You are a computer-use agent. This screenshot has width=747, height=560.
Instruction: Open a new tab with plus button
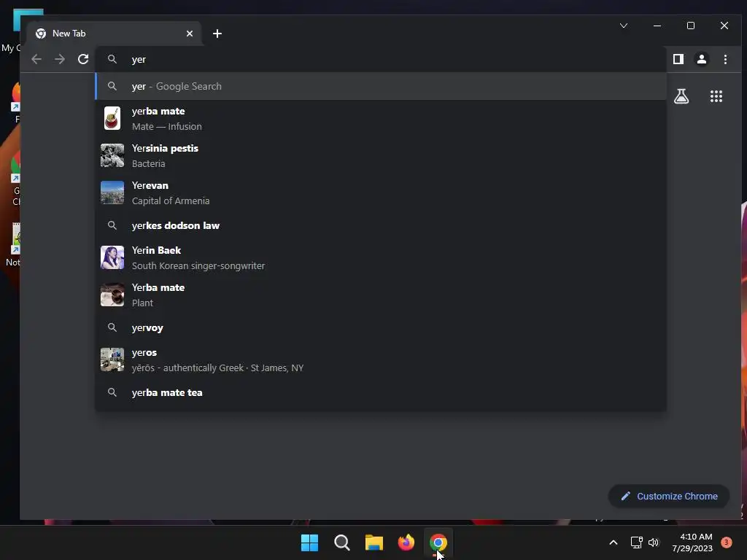click(217, 34)
